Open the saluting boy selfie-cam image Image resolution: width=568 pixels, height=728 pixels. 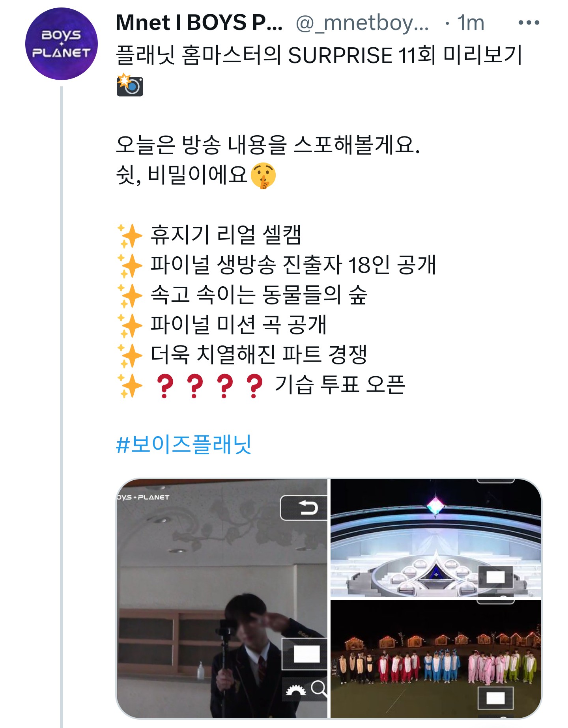coord(222,599)
